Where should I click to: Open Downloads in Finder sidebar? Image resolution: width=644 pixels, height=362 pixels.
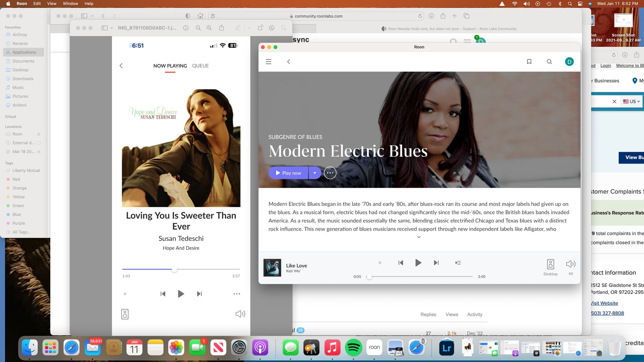(x=23, y=79)
